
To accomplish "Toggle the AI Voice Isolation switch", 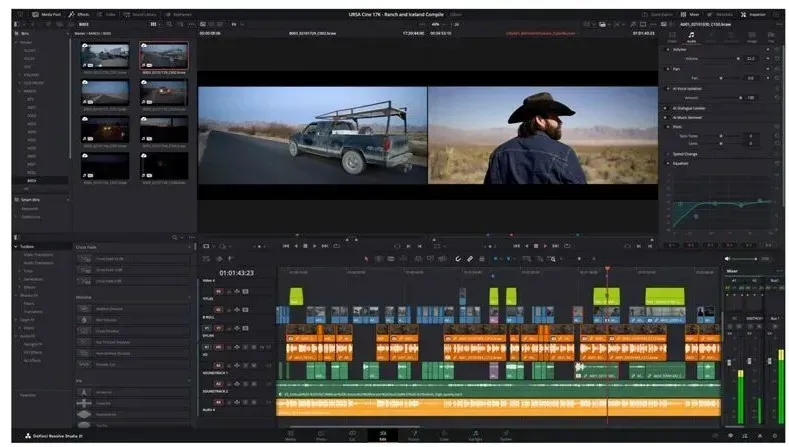I will 668,88.
